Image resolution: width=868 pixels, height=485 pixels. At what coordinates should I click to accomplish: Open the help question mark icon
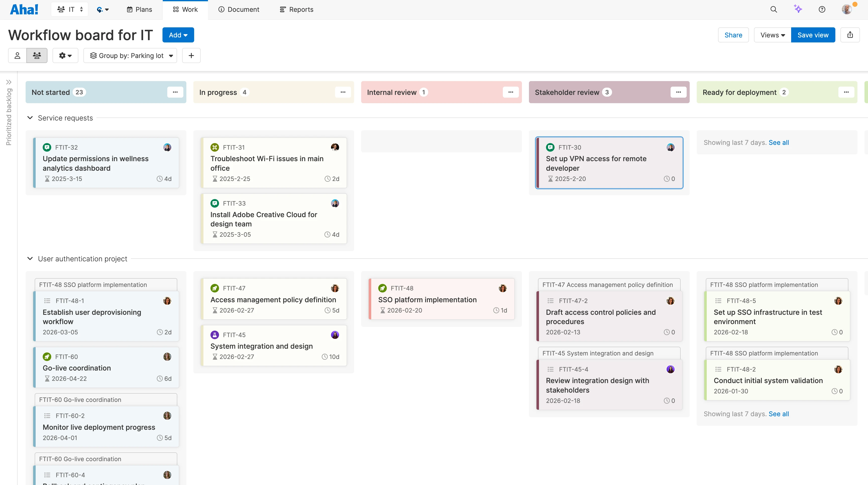pyautogui.click(x=822, y=9)
